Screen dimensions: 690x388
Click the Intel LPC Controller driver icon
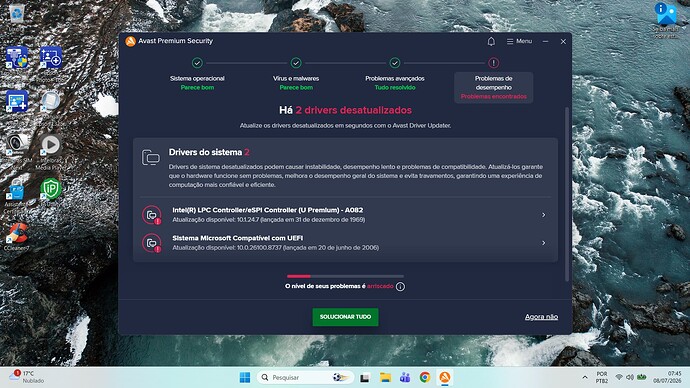[152, 215]
